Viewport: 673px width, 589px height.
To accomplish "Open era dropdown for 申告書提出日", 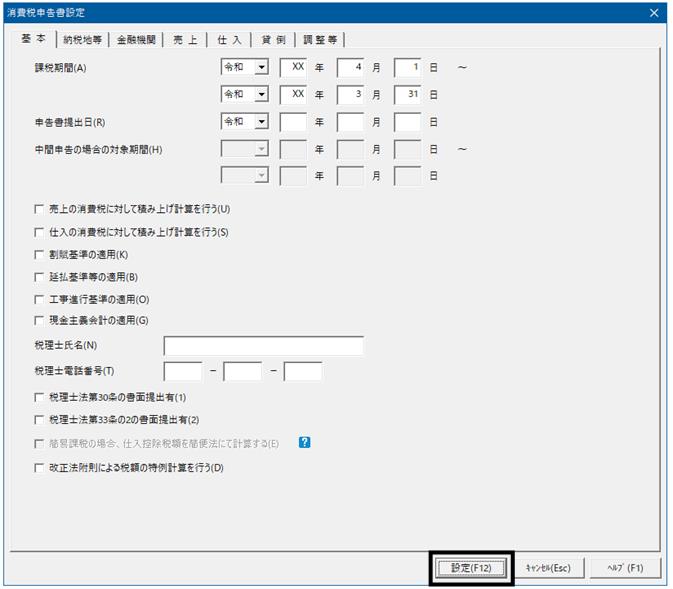I will pyautogui.click(x=261, y=121).
